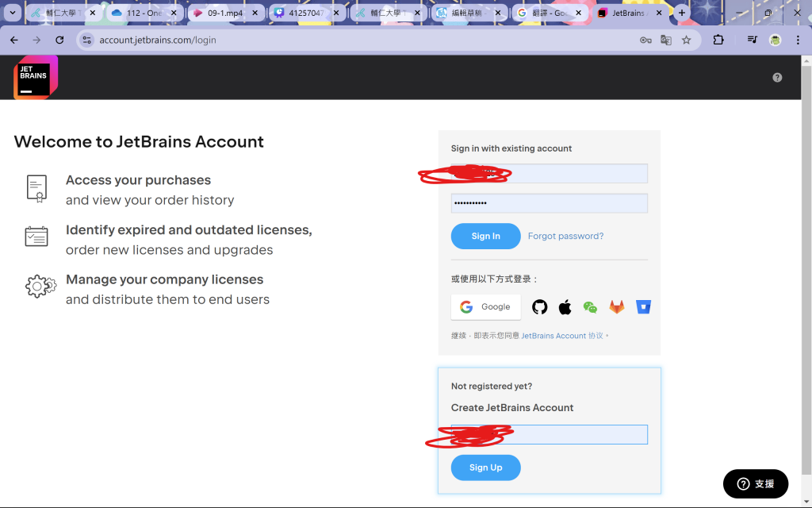Open a new tab with plus button
812x508 pixels.
(x=681, y=13)
